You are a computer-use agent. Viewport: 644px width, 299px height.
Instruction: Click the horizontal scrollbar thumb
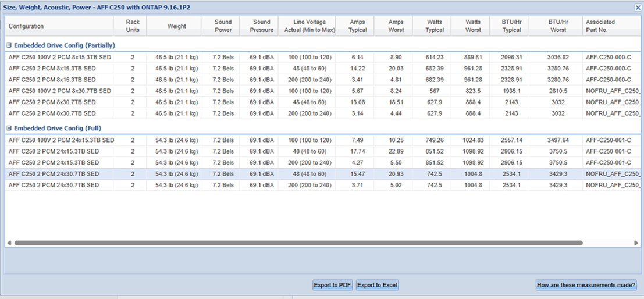click(x=298, y=243)
